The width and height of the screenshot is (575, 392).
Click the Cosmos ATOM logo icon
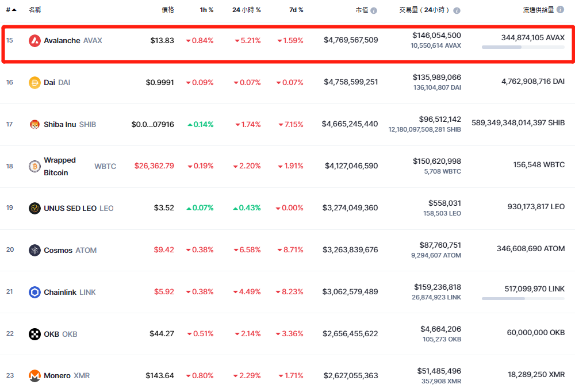(34, 250)
